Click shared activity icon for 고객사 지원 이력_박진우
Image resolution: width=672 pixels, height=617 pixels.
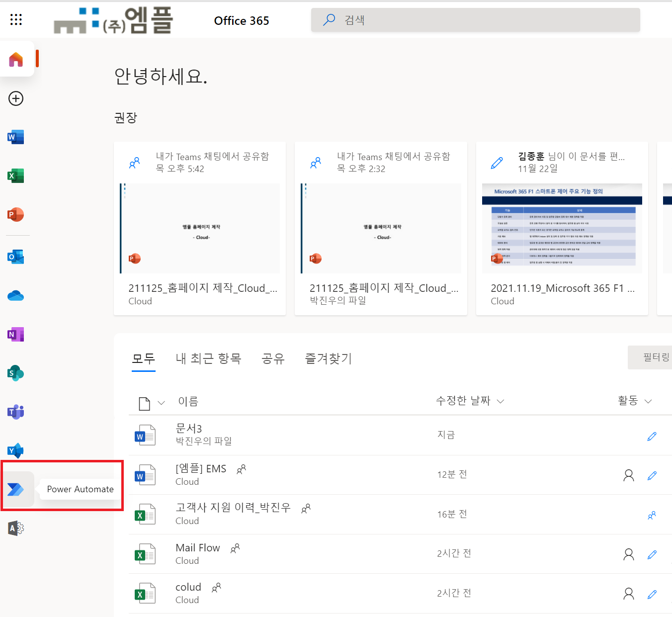(x=652, y=515)
